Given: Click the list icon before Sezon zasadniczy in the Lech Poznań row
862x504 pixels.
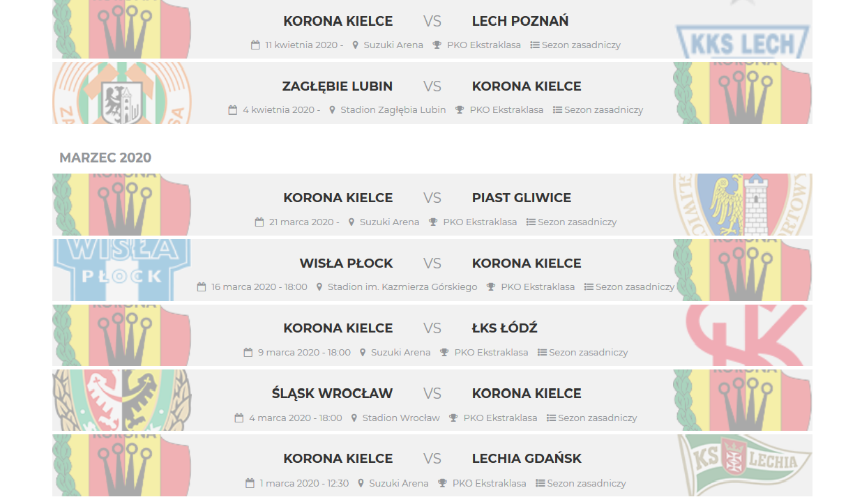Looking at the screenshot, I should pos(535,45).
